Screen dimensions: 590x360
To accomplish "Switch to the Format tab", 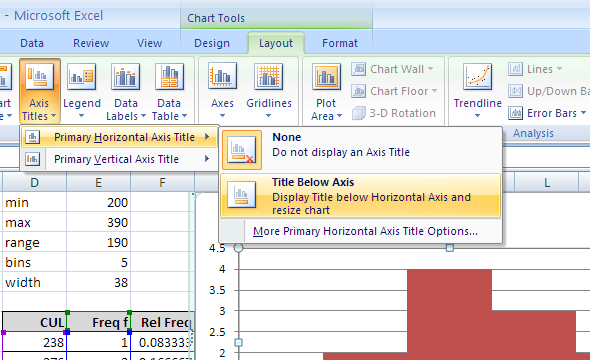I will (340, 43).
